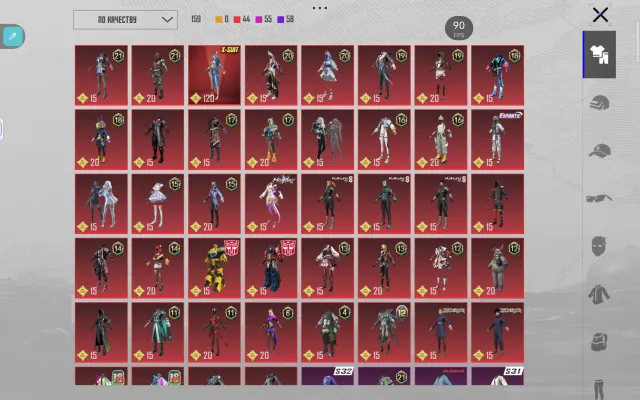Choose the yellow Bumblebee Transformers outfit
The image size is (640, 400).
pyautogui.click(x=214, y=268)
